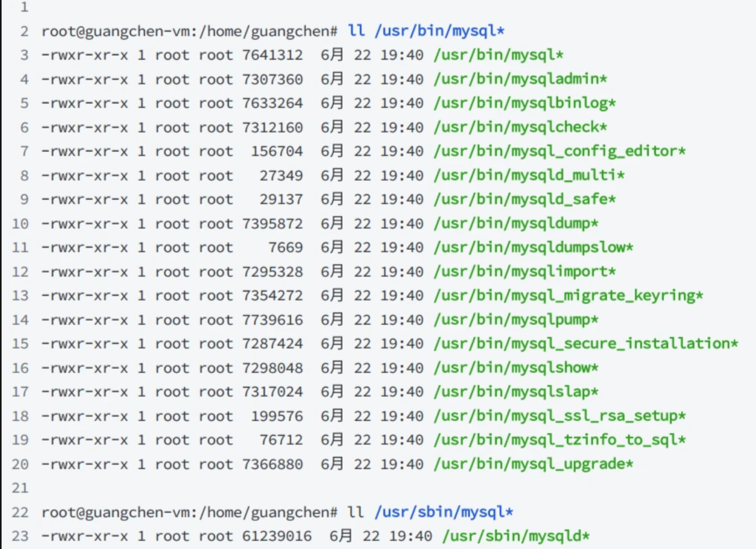Click file size 7312160

coord(272,127)
